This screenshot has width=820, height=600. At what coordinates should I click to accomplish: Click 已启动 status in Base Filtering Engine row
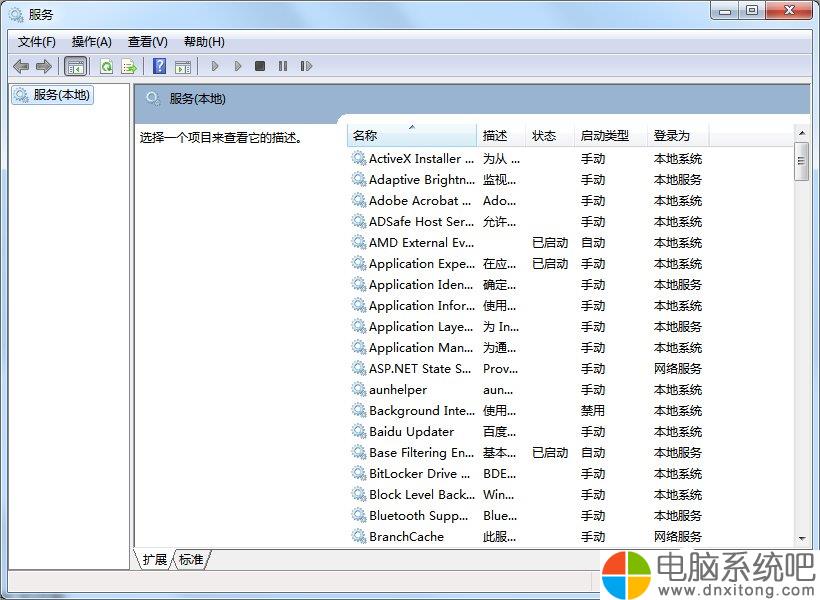(550, 452)
